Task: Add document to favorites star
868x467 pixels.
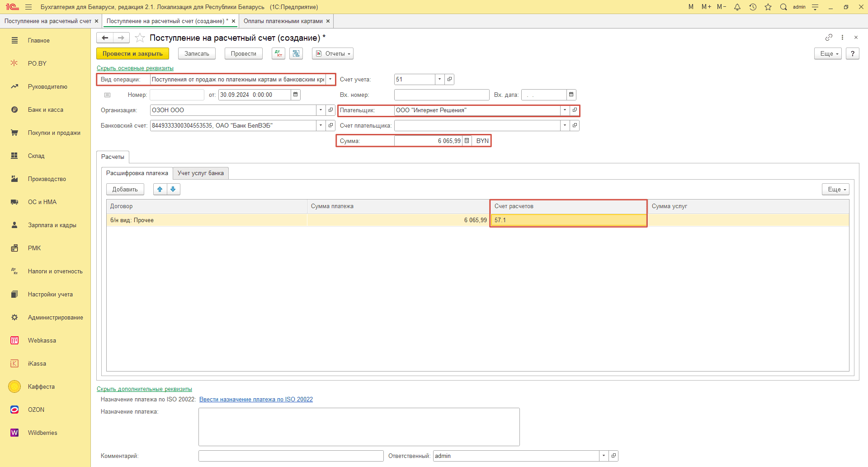Action: click(140, 38)
